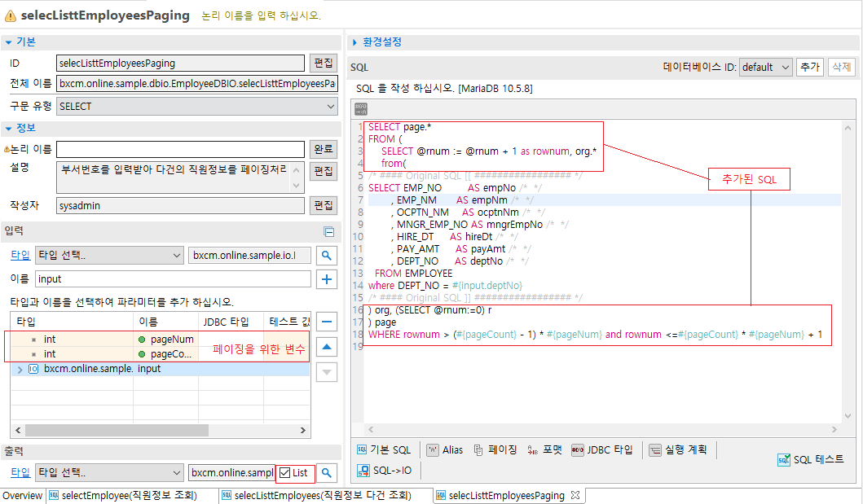Click the 추가 button for database
This screenshot has width=863, height=504.
click(x=810, y=68)
